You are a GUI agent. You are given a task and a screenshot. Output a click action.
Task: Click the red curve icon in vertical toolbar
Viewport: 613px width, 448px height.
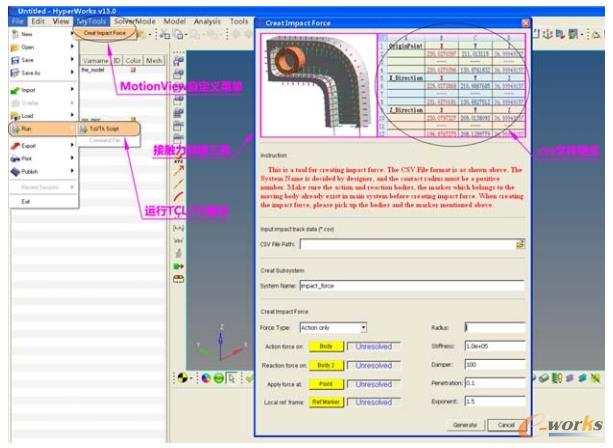point(178,196)
